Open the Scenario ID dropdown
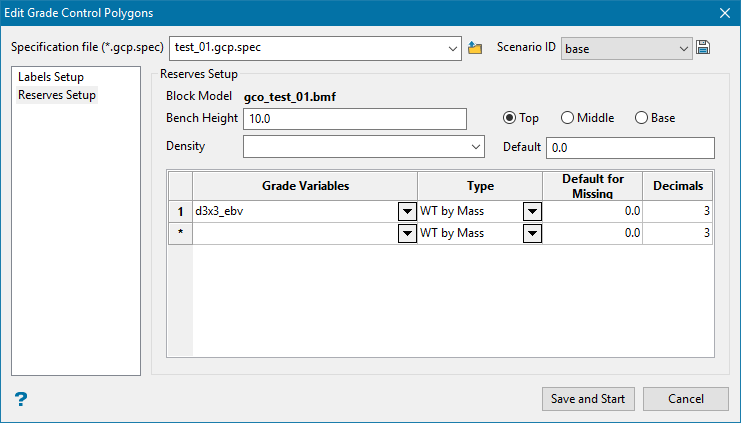 coord(684,47)
